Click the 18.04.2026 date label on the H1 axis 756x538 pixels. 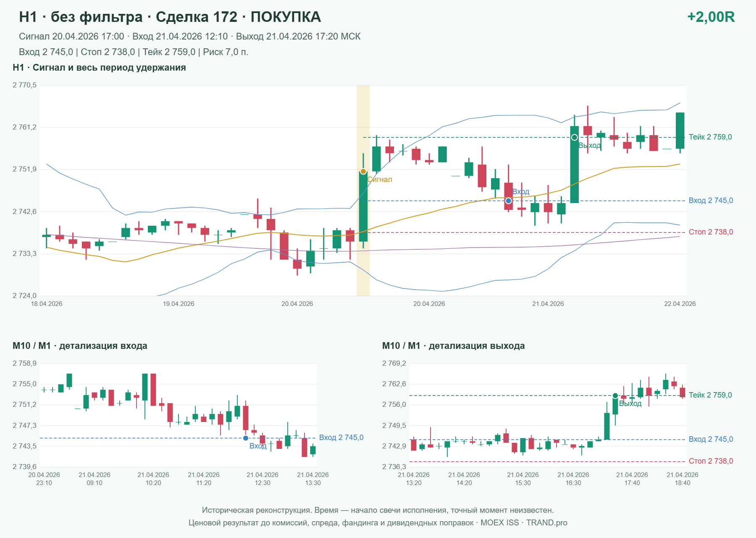pyautogui.click(x=47, y=304)
